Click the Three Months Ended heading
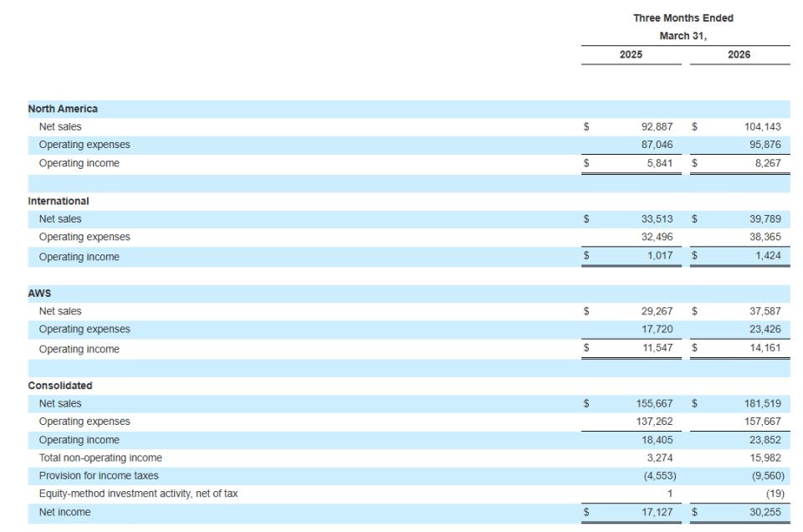This screenshot has width=803, height=532. pos(683,18)
